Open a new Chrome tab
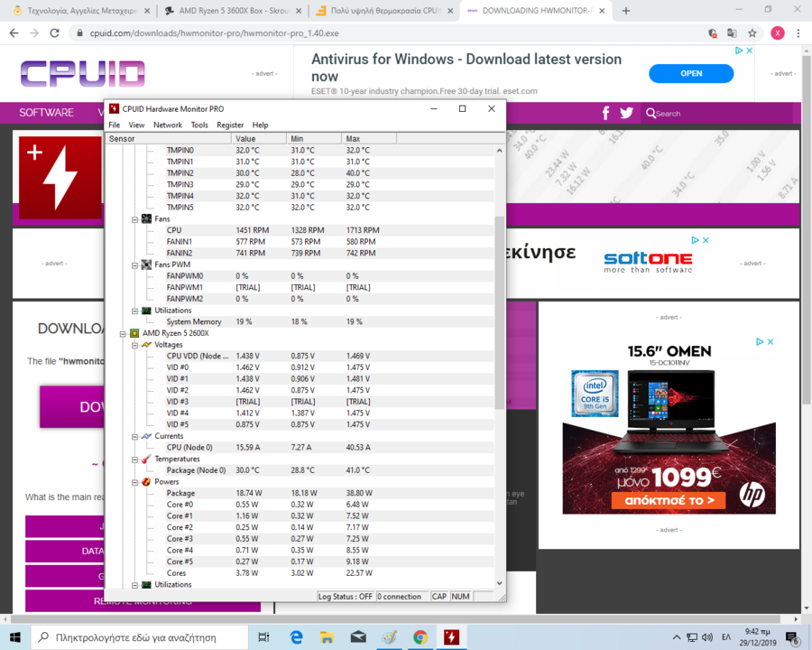Screen dimensions: 812x650 [x=626, y=10]
